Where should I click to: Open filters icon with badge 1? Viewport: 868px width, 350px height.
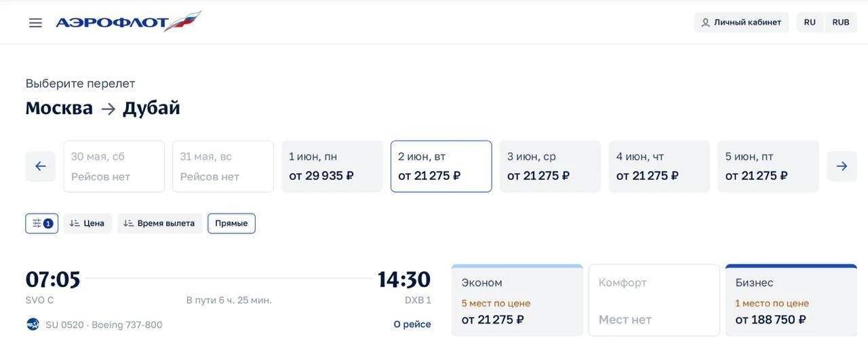pyautogui.click(x=42, y=223)
